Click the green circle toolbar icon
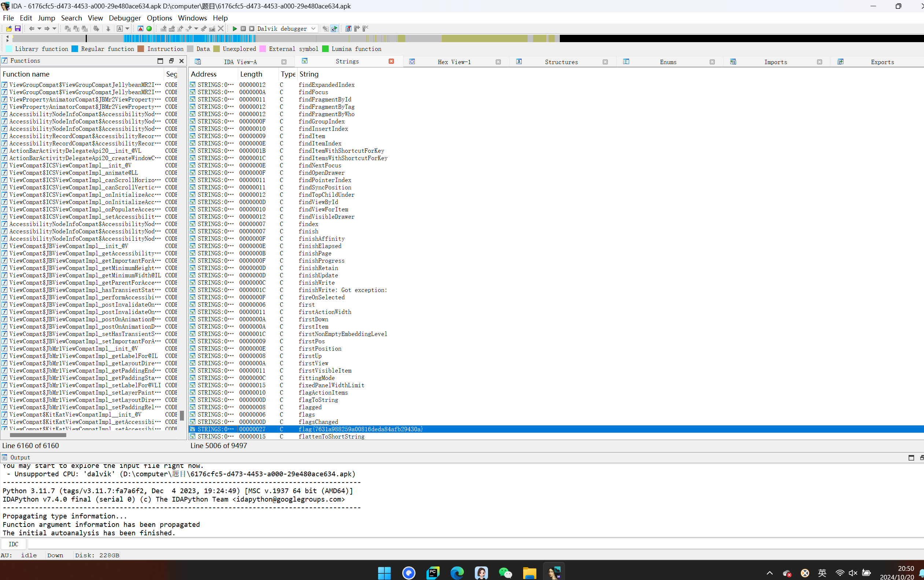 tap(149, 28)
